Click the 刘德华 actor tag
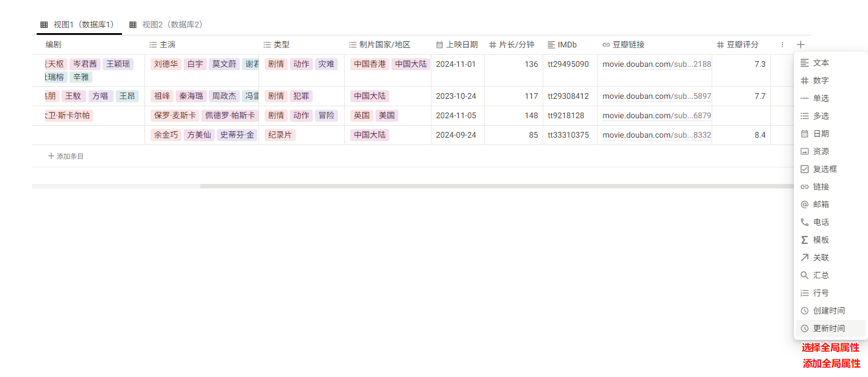The width and height of the screenshot is (868, 377). (x=166, y=64)
